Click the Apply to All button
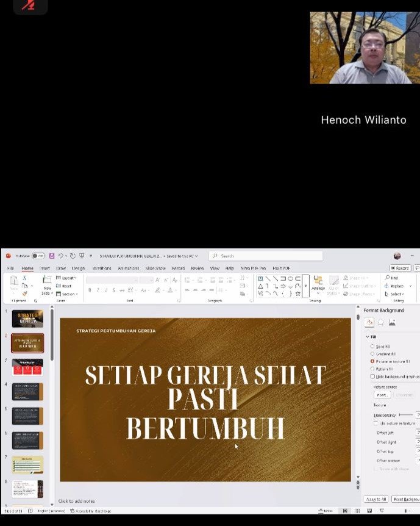 pyautogui.click(x=376, y=499)
